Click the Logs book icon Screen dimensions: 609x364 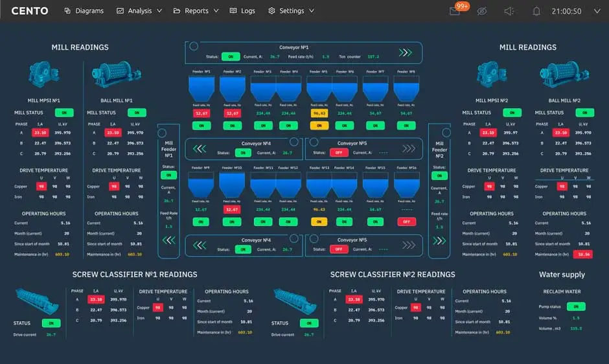233,11
